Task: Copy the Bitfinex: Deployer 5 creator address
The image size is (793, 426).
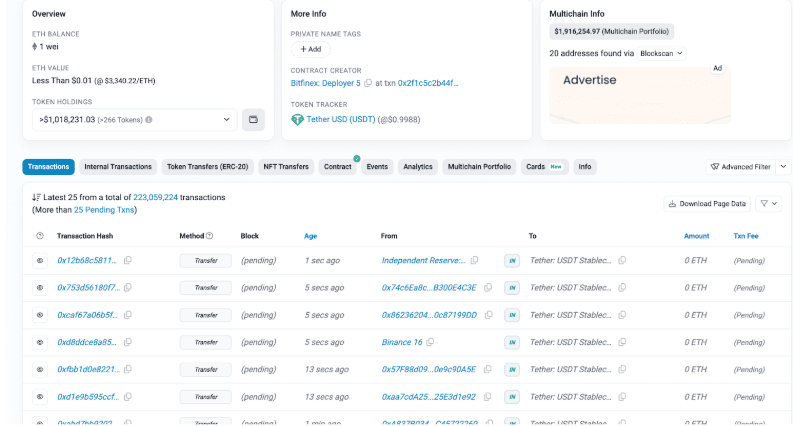Action: pos(368,83)
